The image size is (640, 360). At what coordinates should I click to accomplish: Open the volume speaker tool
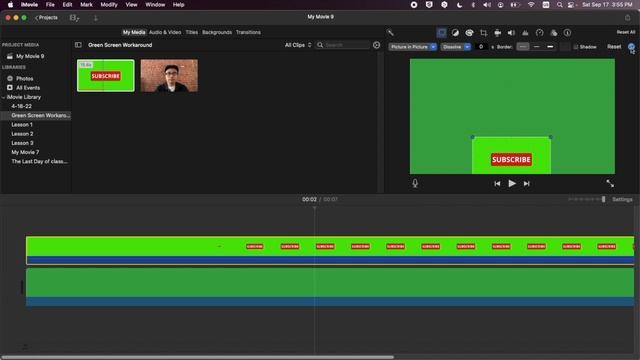pos(511,33)
